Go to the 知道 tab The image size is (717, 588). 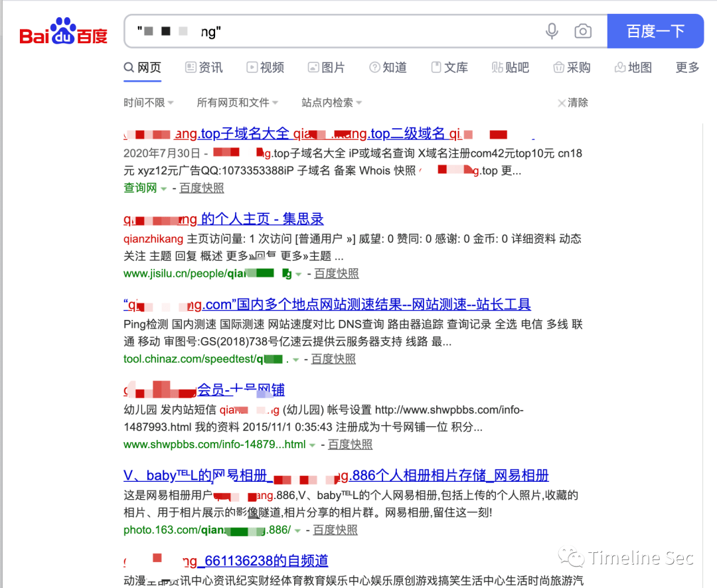pos(388,67)
